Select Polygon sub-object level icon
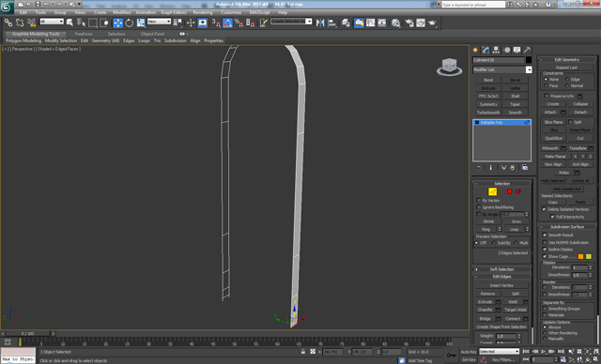This screenshot has width=601, height=364. click(x=510, y=191)
